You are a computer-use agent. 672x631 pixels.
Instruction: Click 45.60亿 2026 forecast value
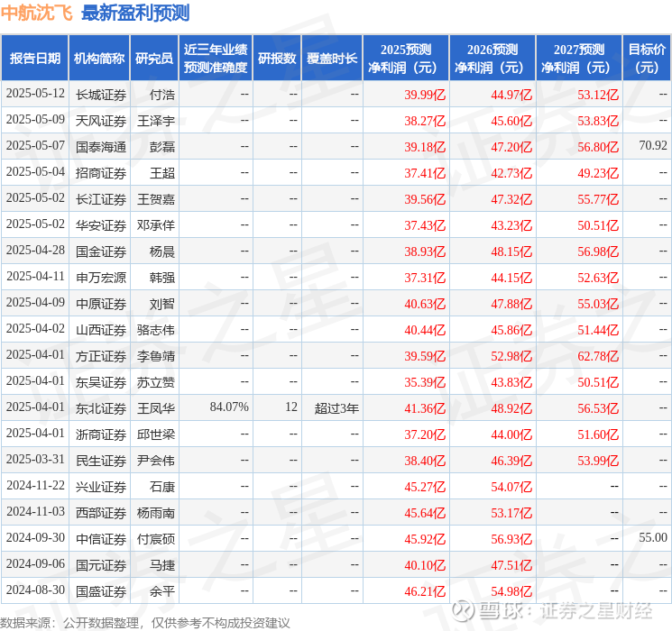coord(511,121)
